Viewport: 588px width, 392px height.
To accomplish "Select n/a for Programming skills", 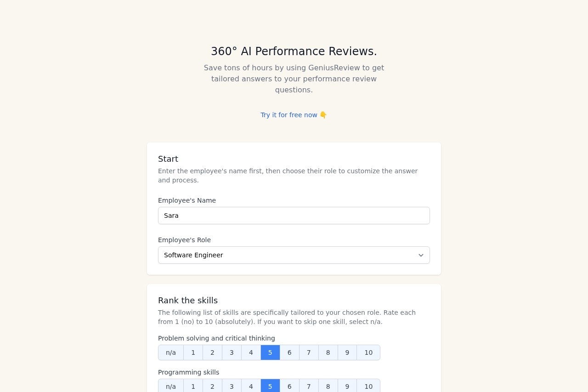I will click(170, 386).
